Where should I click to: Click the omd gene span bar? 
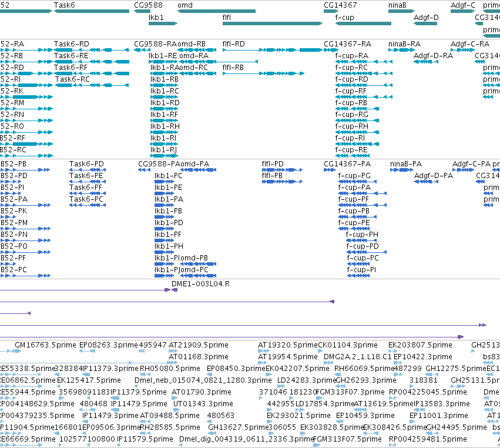click(x=217, y=11)
